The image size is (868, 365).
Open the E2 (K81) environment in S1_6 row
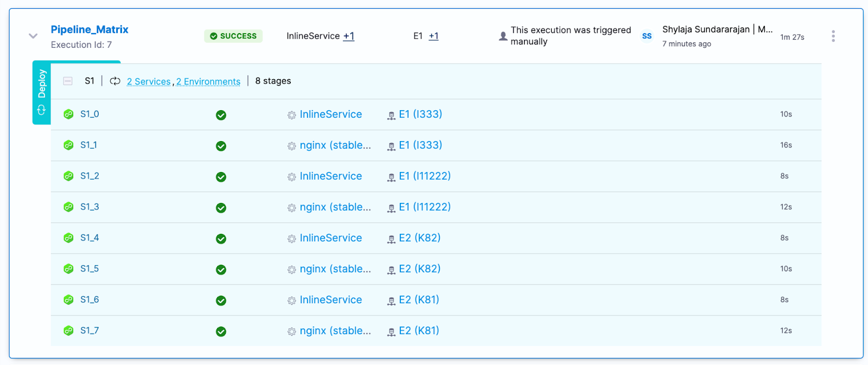(x=419, y=300)
